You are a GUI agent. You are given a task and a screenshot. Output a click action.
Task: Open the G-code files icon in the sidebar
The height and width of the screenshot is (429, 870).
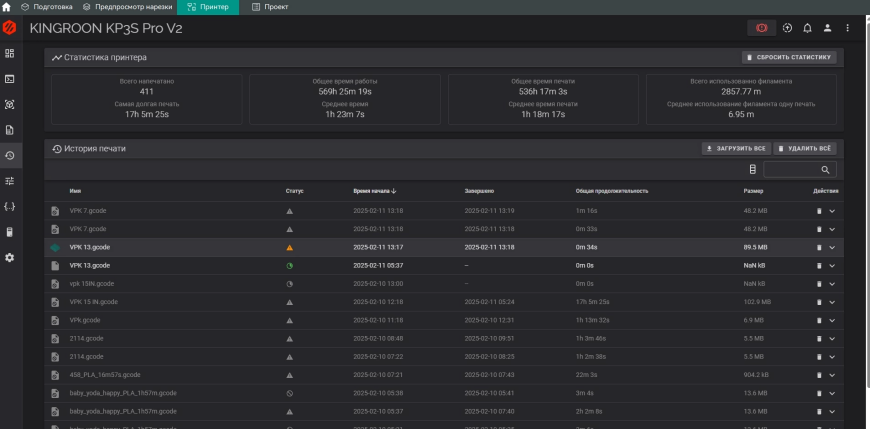[10, 130]
